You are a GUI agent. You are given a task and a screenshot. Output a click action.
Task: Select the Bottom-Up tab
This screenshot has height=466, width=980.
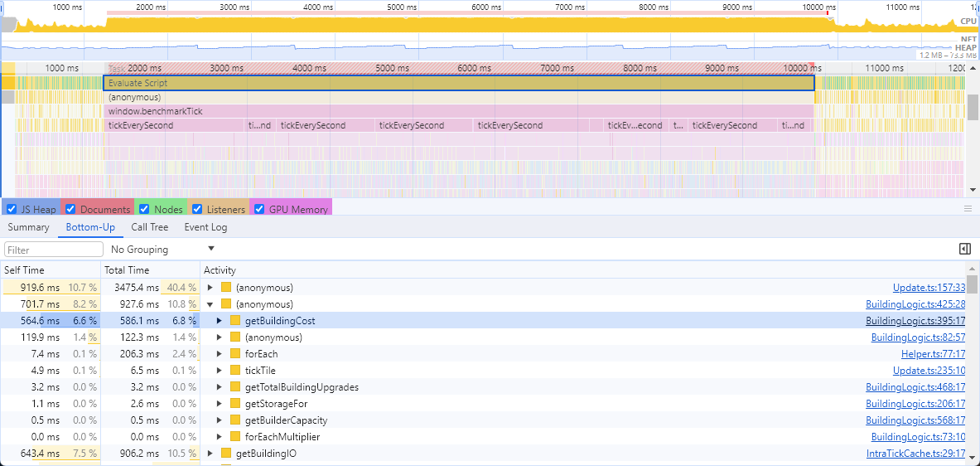click(x=90, y=227)
